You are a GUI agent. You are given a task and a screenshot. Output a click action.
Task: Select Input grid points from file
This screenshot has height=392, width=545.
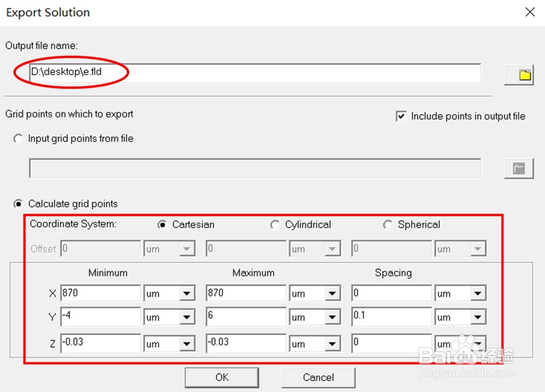point(19,139)
